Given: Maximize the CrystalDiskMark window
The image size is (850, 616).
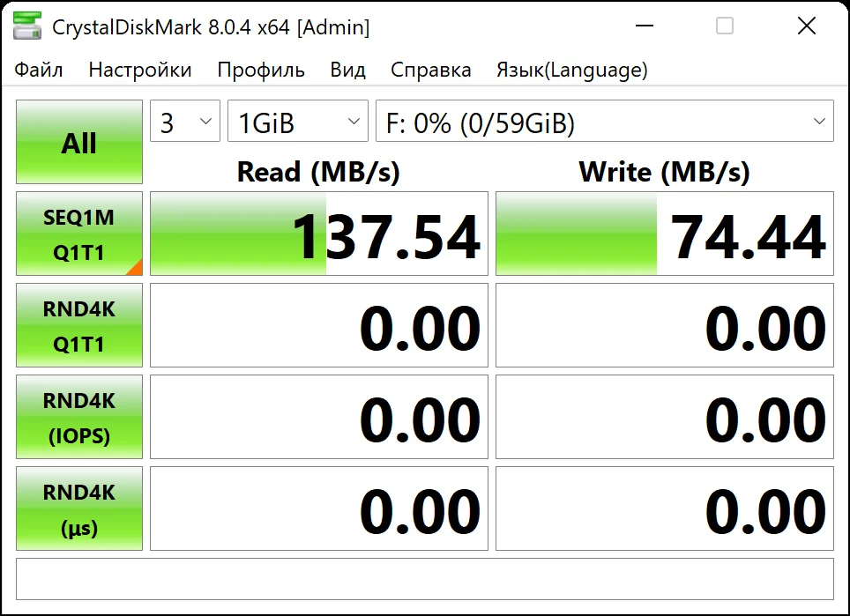Looking at the screenshot, I should 725,26.
